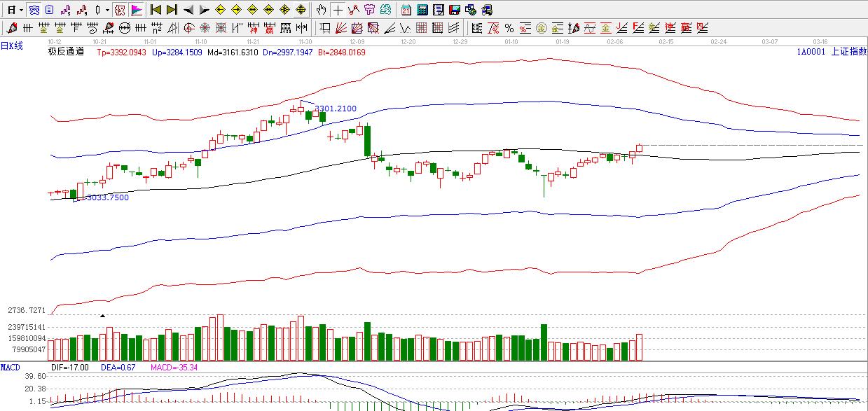Open the 日 period dropdown arrow
The height and width of the screenshot is (411, 868).
point(21,10)
